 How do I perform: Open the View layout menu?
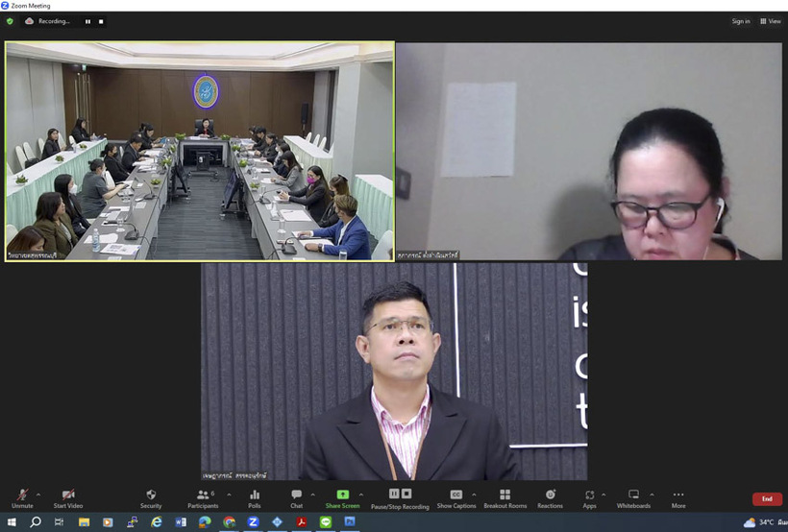pyautogui.click(x=770, y=21)
